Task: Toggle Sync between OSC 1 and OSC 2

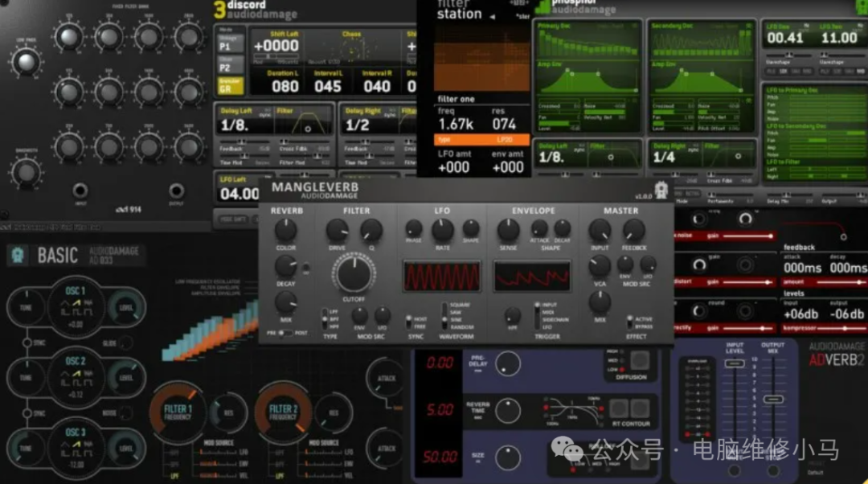Action: pyautogui.click(x=27, y=342)
